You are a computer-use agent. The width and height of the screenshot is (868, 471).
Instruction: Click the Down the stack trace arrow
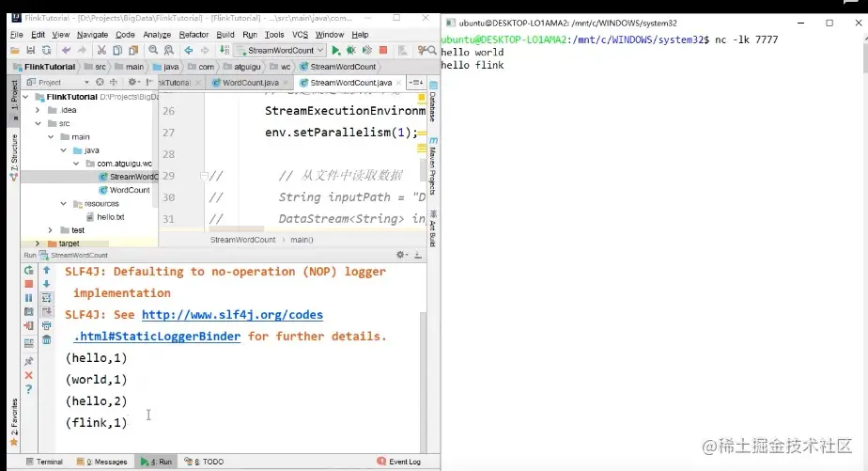(47, 284)
